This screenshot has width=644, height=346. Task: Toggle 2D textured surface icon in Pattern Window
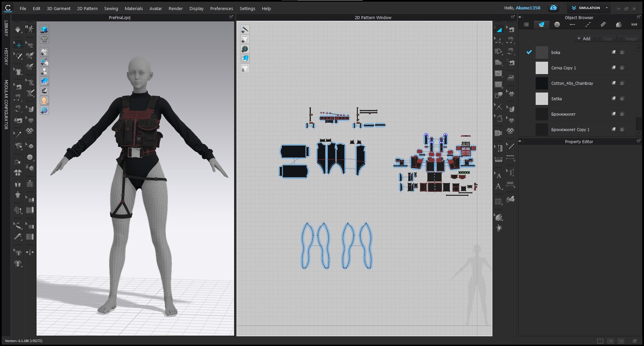(x=245, y=59)
